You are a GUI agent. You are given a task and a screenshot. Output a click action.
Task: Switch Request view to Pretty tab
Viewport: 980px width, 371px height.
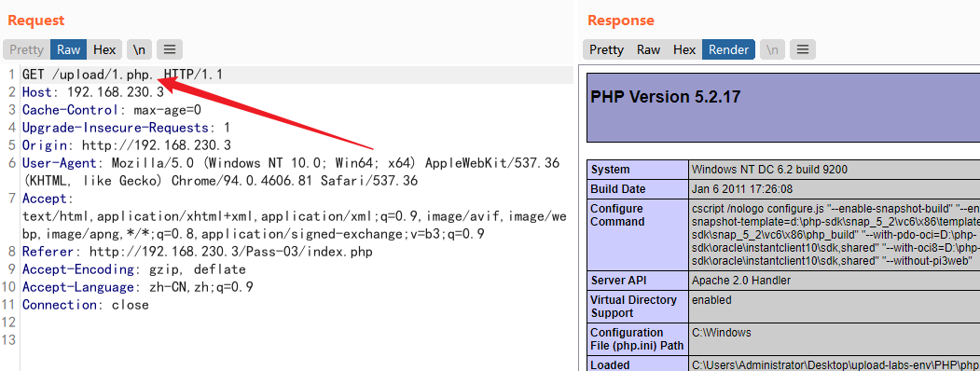27,49
